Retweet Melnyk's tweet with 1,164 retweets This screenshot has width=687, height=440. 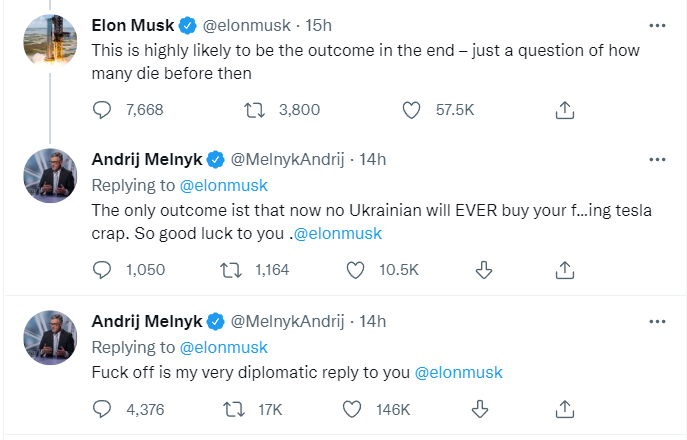[x=231, y=269]
